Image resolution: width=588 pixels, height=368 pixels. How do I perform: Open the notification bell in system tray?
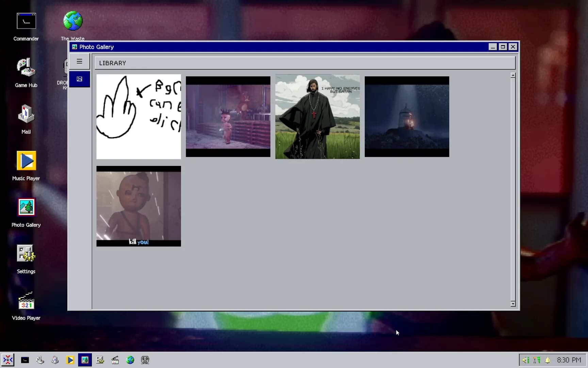pos(548,360)
